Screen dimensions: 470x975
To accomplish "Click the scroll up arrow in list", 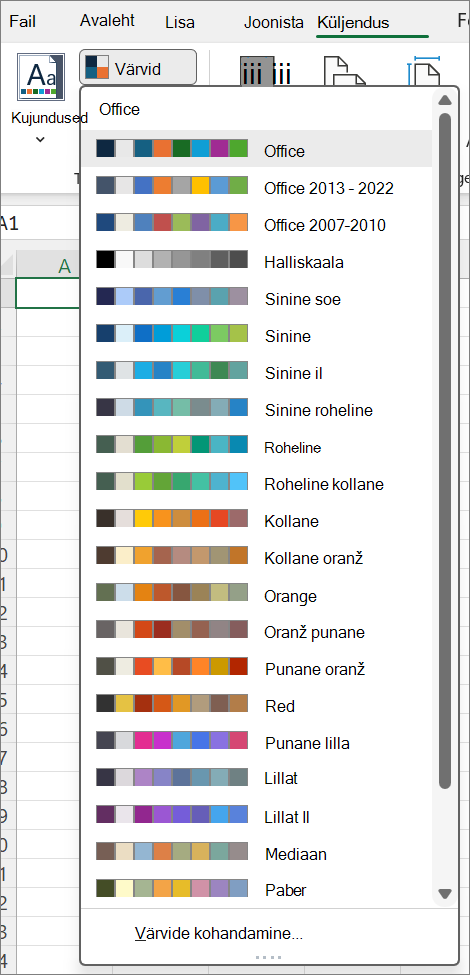I will (444, 100).
